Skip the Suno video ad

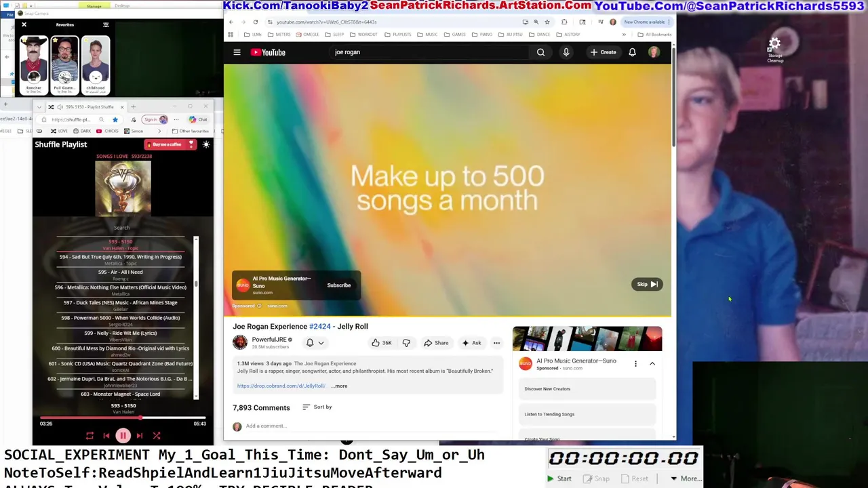click(647, 284)
